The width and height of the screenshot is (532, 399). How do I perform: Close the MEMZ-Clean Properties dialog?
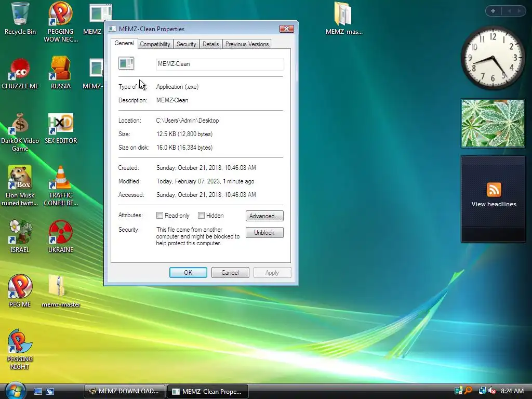286,29
